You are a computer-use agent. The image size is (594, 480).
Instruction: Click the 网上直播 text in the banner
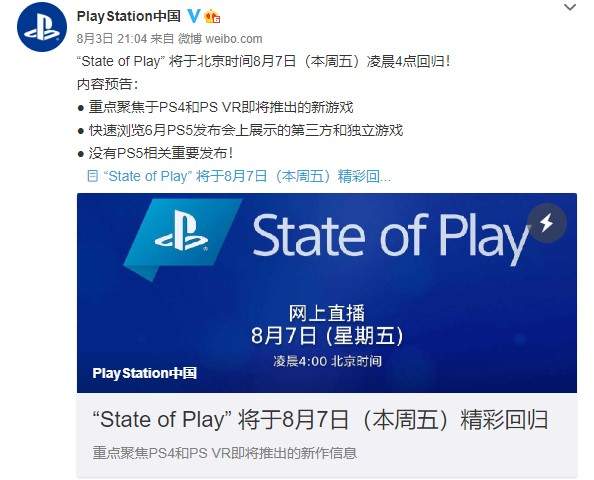point(327,313)
